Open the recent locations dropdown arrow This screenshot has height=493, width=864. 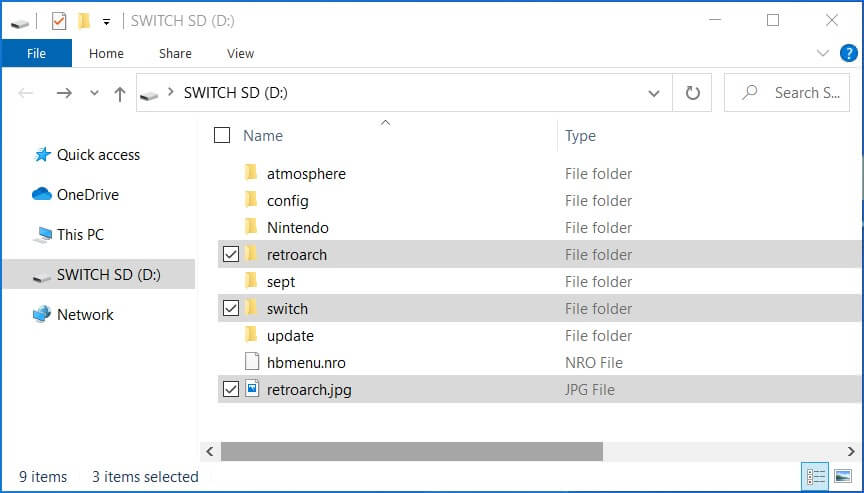(94, 93)
